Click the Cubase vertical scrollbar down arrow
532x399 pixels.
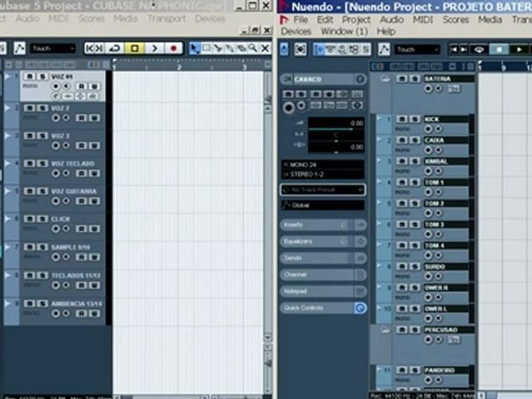268,337
